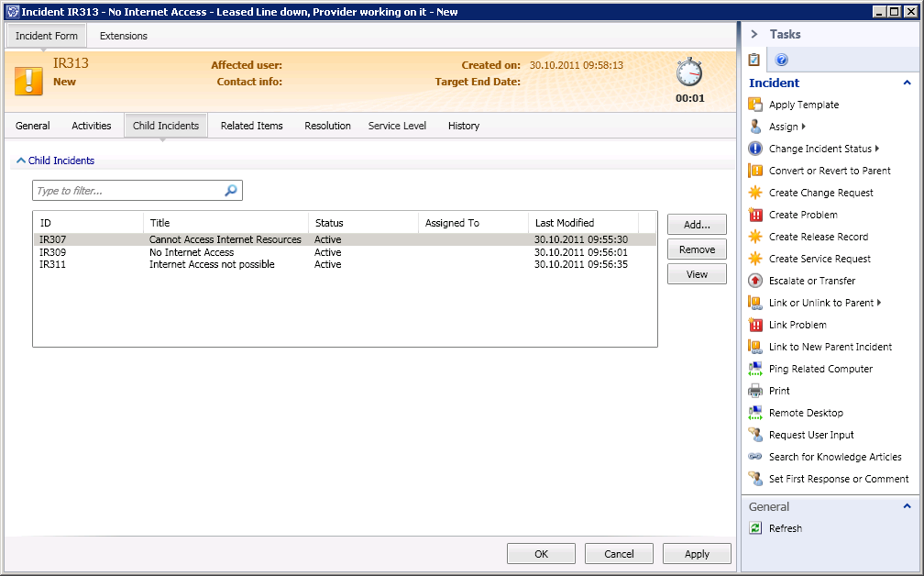Open Change Incident Status submenu

877,149
